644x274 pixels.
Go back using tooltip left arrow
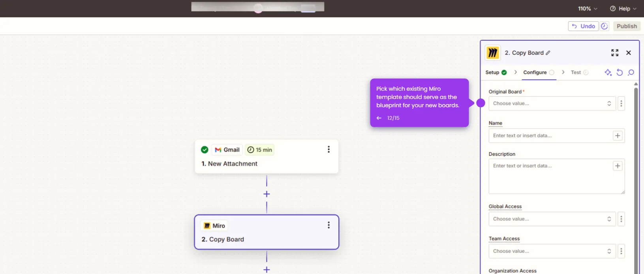tap(379, 118)
